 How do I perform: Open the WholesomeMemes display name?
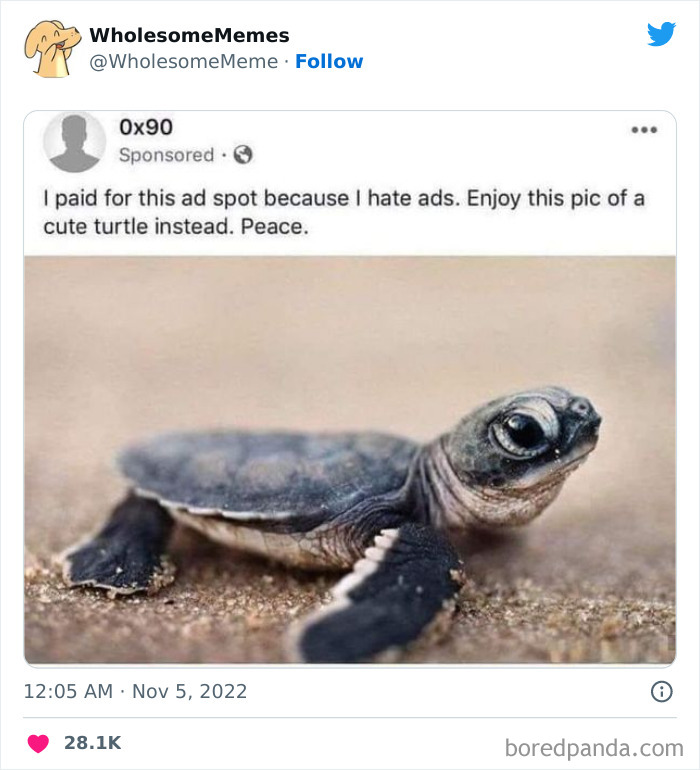click(x=189, y=35)
